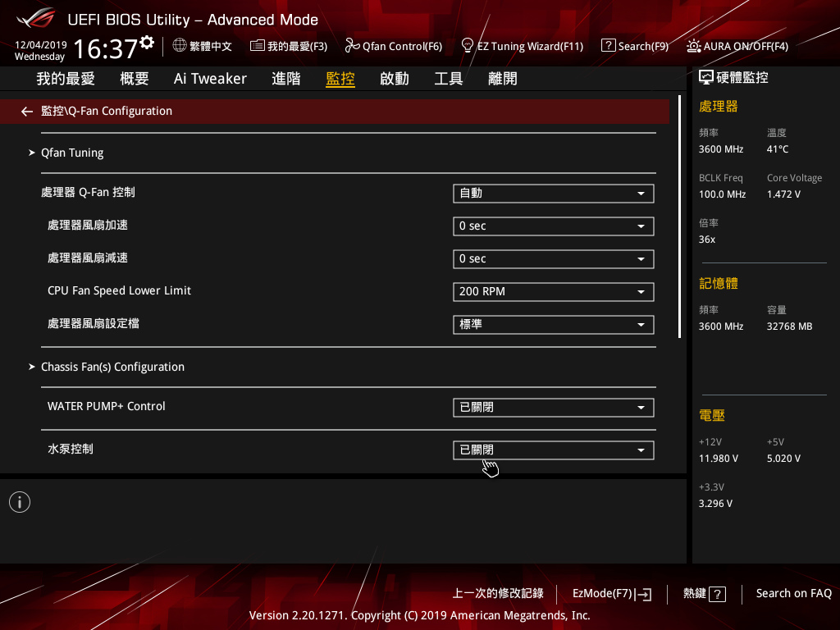Click the 16:37 clock time

[x=106, y=48]
